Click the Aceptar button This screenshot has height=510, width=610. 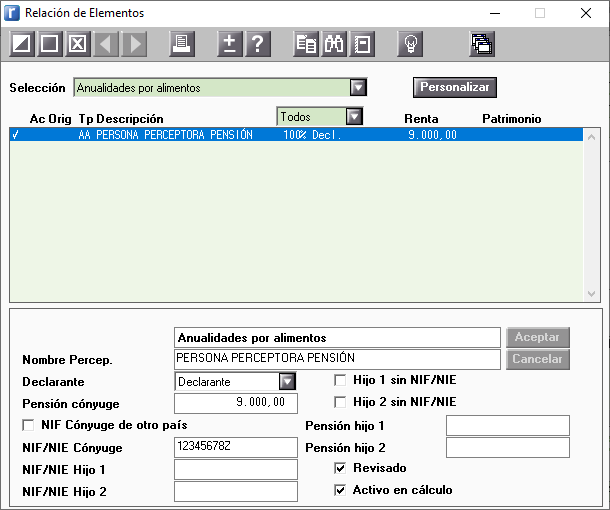pos(538,337)
